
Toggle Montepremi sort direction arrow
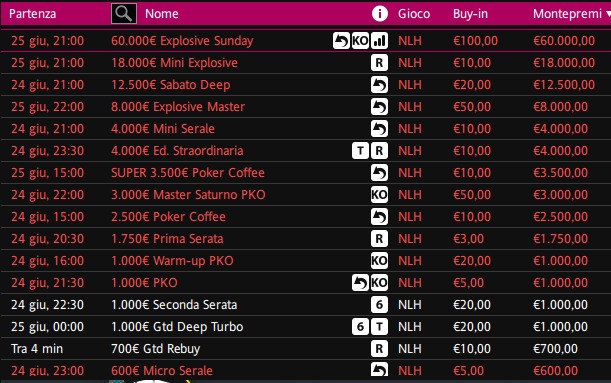coord(608,14)
